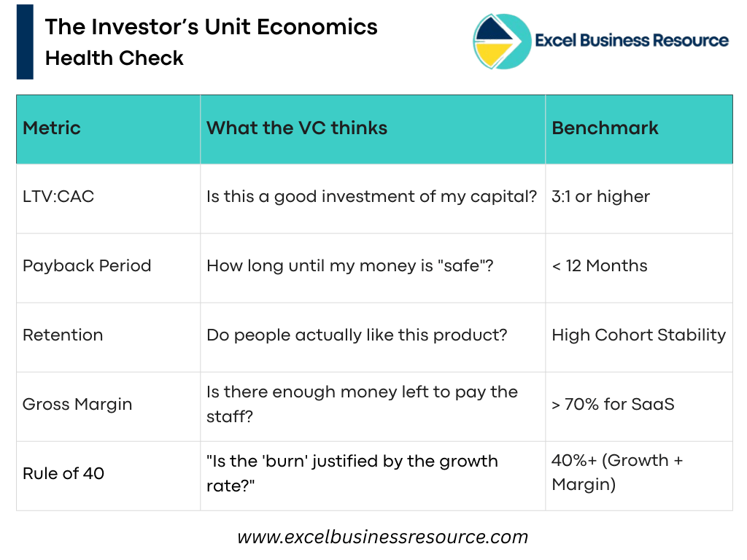The image size is (747, 560).
Task: Click the "Investor's Unit Economics" title text
Action: click(x=212, y=28)
